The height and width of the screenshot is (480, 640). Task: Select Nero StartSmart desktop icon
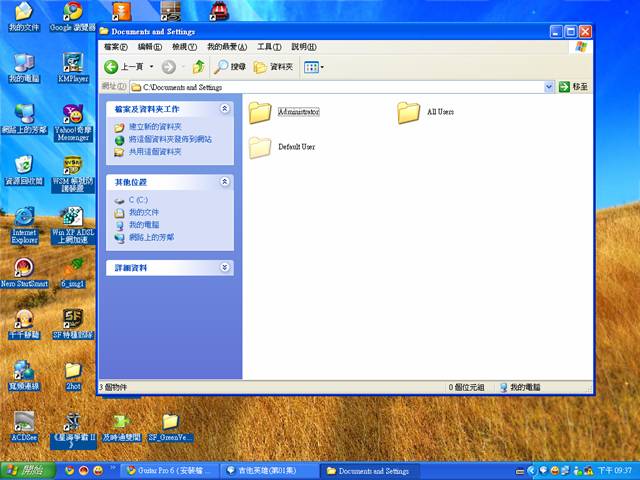click(x=24, y=273)
